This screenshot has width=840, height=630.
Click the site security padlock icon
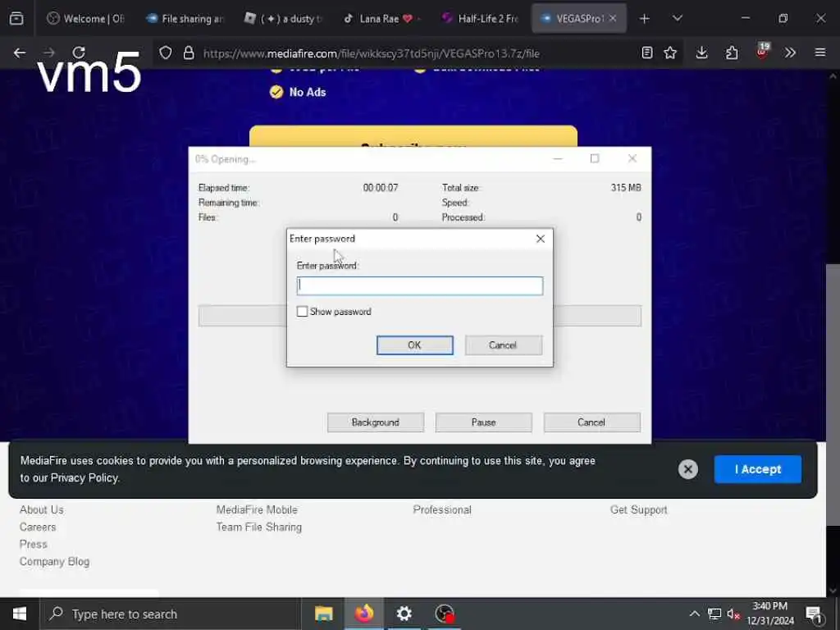coord(189,52)
